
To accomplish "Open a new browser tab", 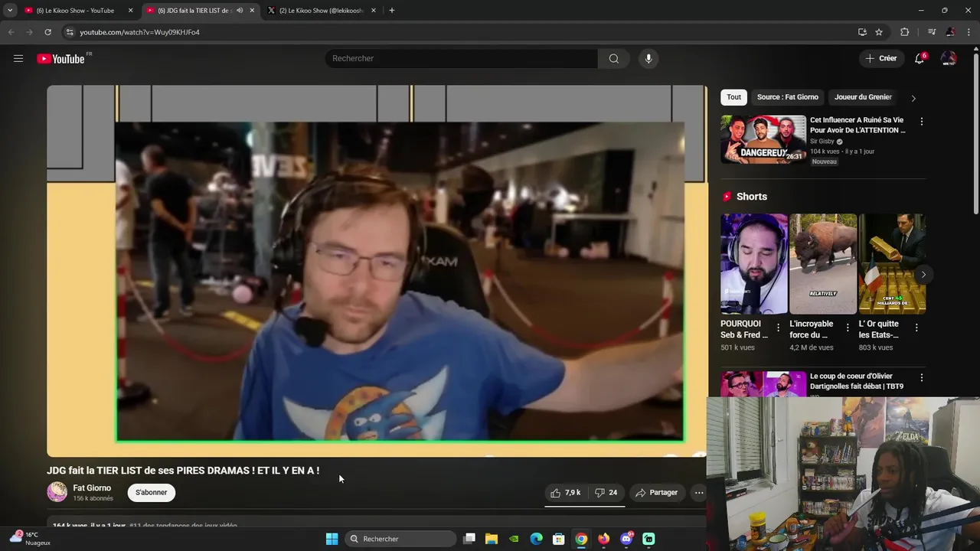I will tap(392, 11).
